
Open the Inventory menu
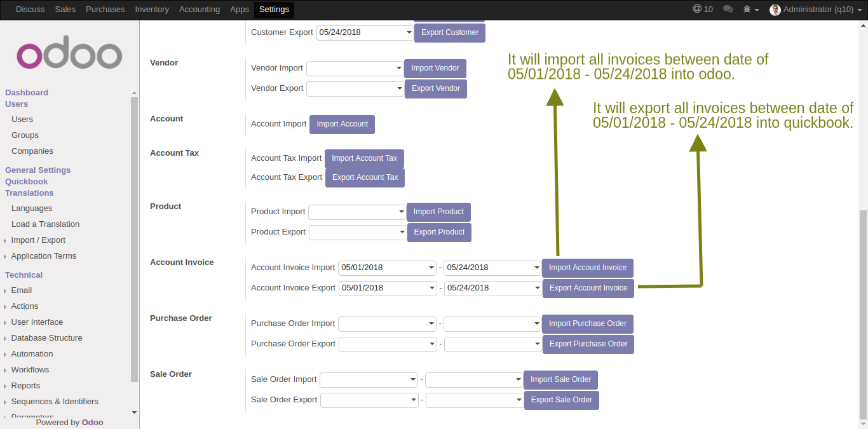pyautogui.click(x=152, y=10)
